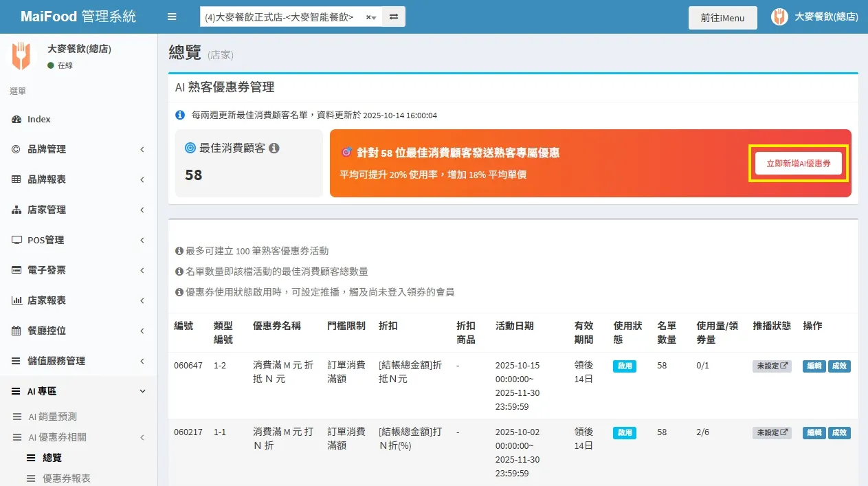Click 立即新增AI優惠券 button
This screenshot has width=868, height=486.
point(798,164)
